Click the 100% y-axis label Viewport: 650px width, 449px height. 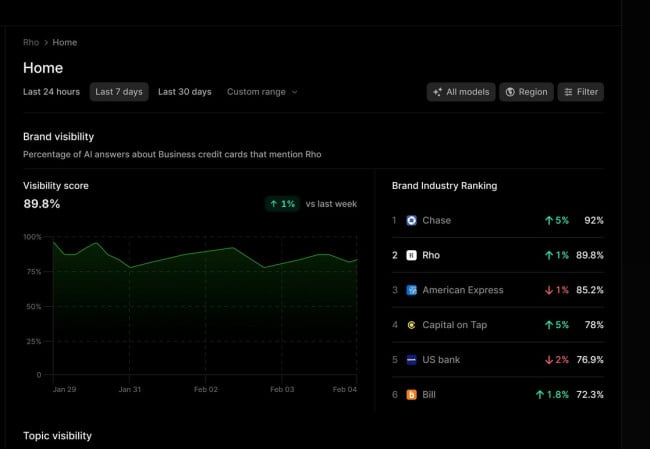click(x=32, y=237)
